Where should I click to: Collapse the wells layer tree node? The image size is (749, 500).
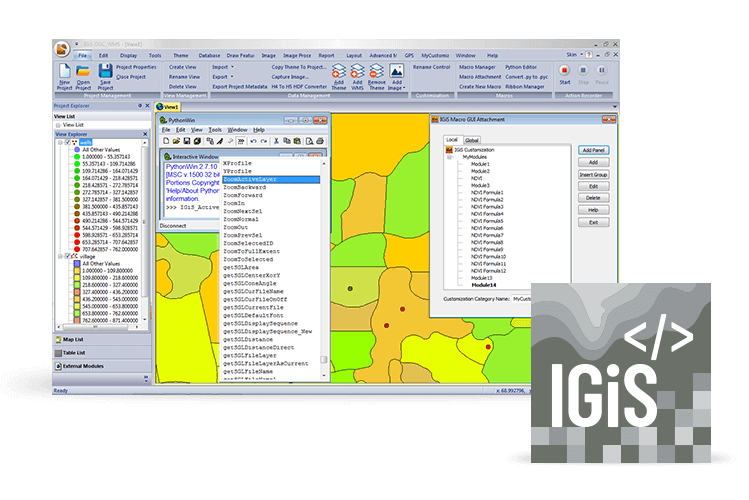click(61, 142)
